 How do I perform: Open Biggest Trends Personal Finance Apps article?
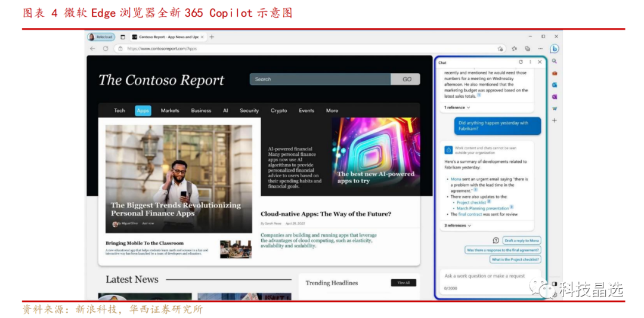(176, 209)
